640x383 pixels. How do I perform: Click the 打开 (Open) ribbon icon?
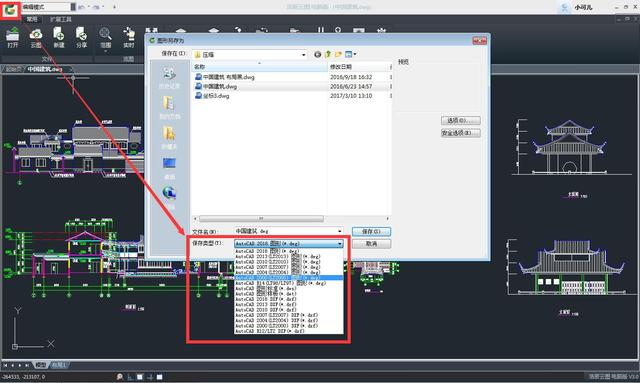13,38
